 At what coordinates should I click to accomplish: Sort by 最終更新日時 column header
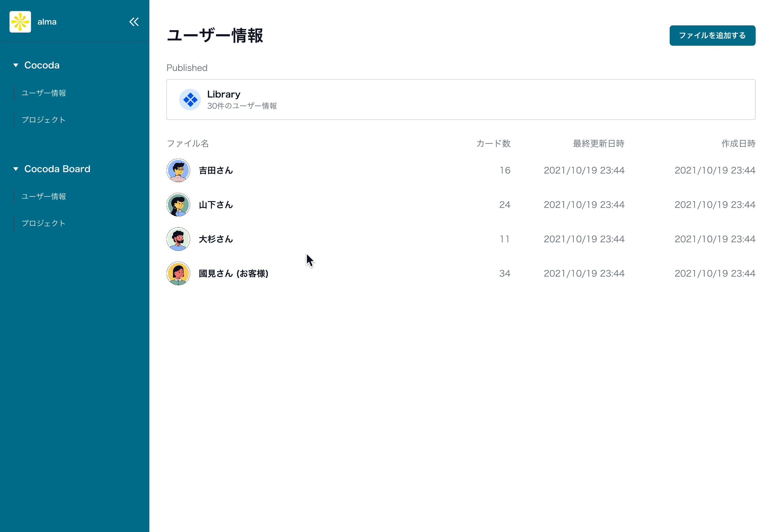pyautogui.click(x=598, y=144)
